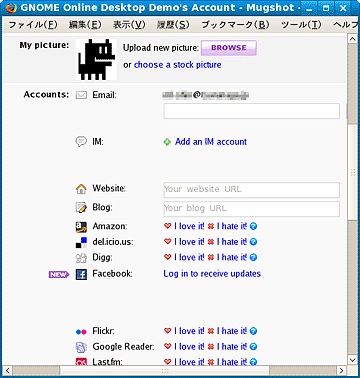Click the My picture: label

[44, 45]
